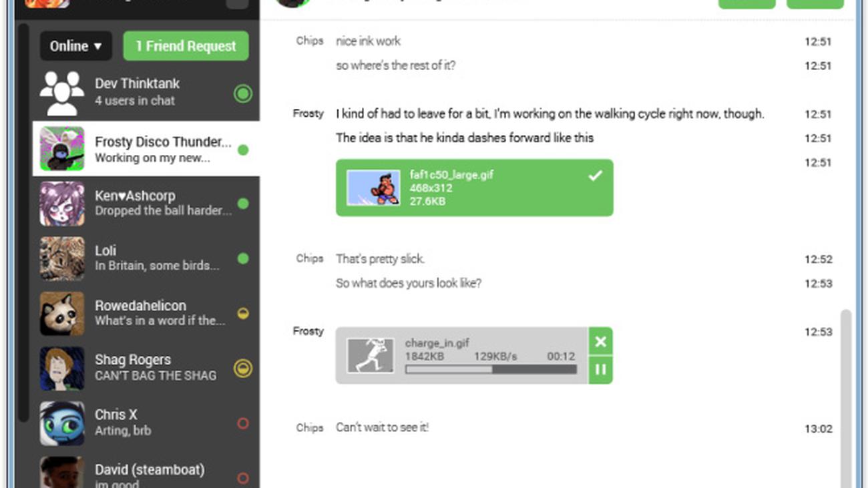Viewport: 868px width, 488px height.
Task: Click the Dev Thinktank green status indicator
Action: click(x=243, y=93)
